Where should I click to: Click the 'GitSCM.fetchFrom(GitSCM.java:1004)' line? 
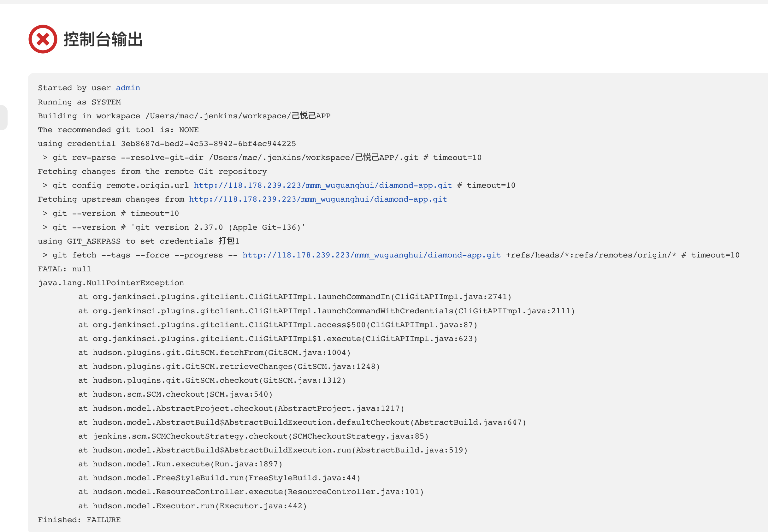[x=214, y=353]
